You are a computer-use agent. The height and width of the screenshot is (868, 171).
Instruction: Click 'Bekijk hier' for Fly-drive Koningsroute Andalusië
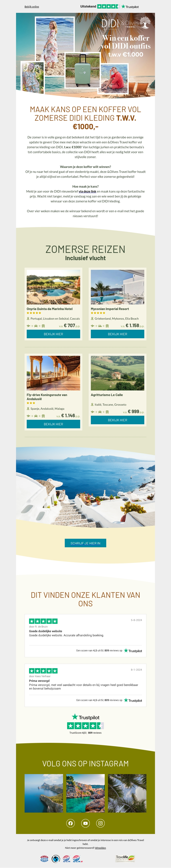point(53,424)
